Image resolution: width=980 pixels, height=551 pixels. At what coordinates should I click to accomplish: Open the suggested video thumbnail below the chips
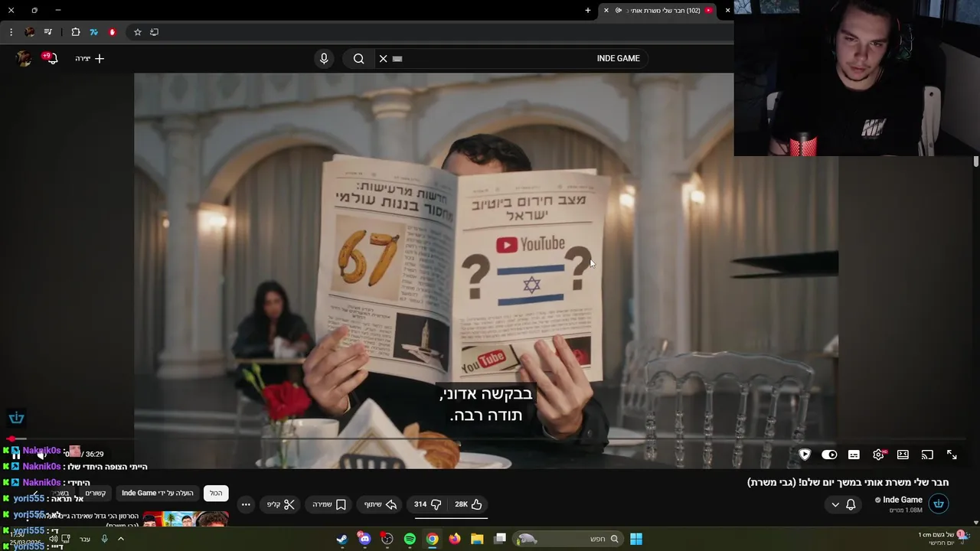point(186,519)
